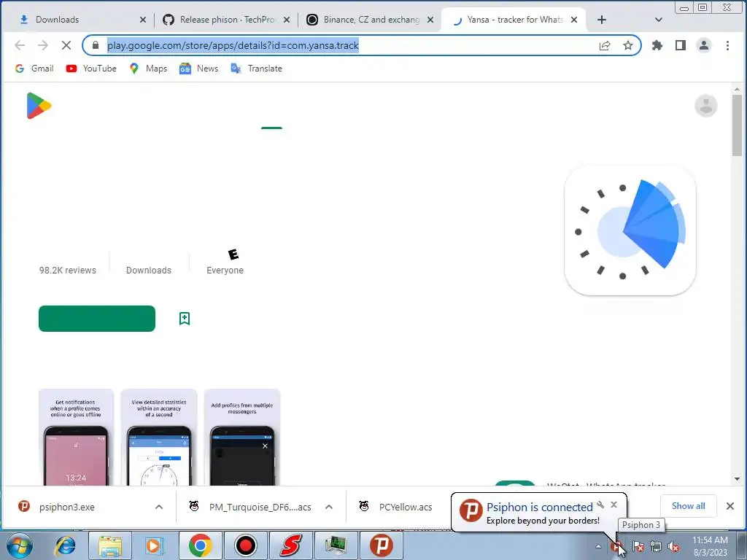
Task: Click Chrome taskbar icon
Action: 200,545
